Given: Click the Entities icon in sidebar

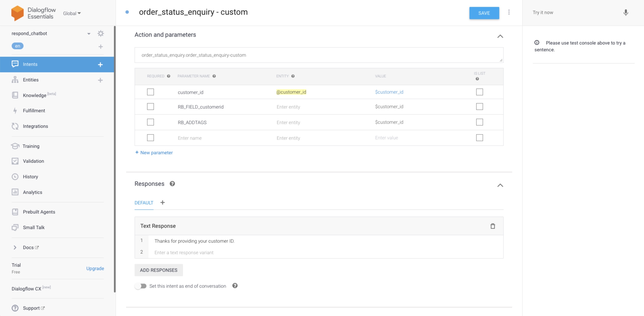Looking at the screenshot, I should [15, 80].
